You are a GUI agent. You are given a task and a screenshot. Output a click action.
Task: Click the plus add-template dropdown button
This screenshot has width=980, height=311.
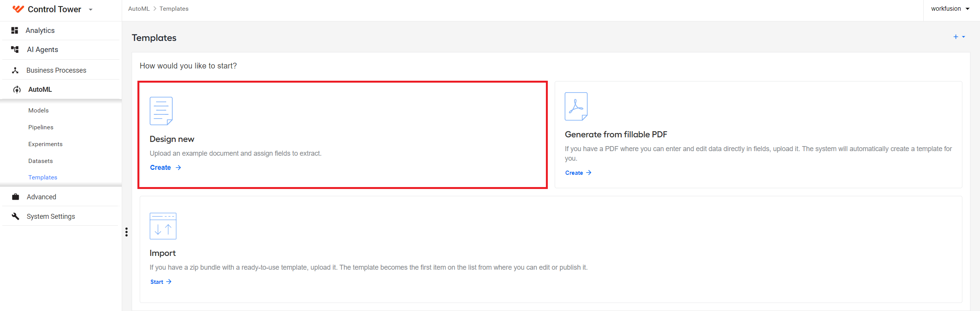pyautogui.click(x=959, y=37)
